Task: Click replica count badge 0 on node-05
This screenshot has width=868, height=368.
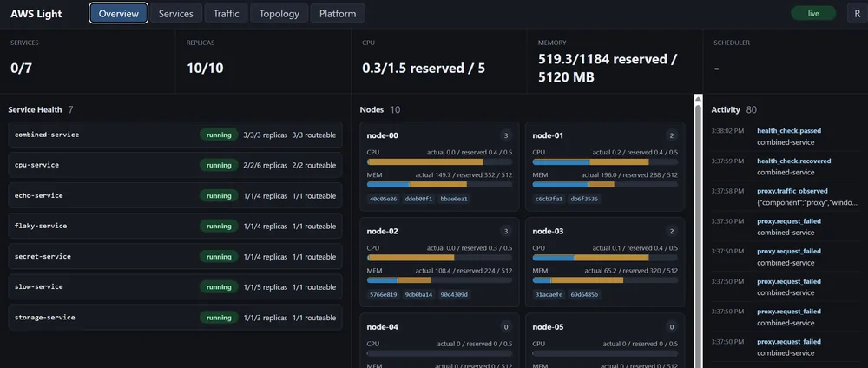Action: point(672,327)
